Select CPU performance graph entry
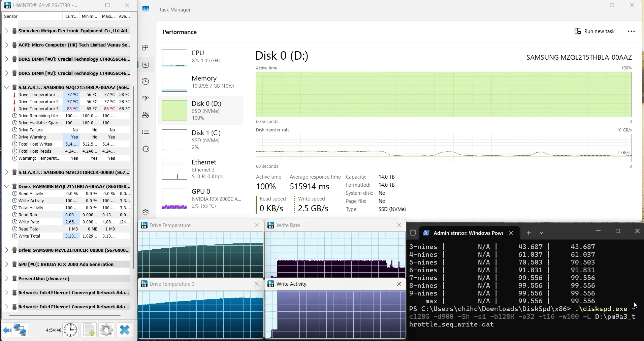 pos(201,57)
